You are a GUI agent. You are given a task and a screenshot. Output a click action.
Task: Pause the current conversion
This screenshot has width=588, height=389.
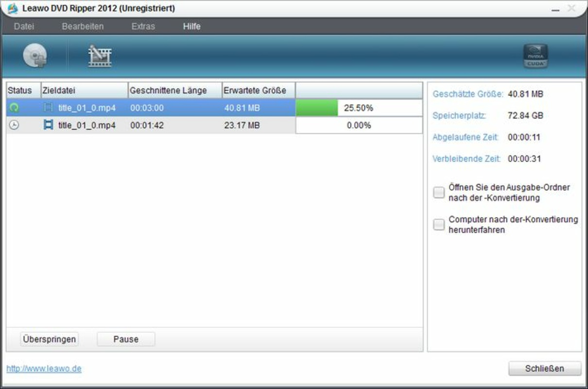(126, 338)
